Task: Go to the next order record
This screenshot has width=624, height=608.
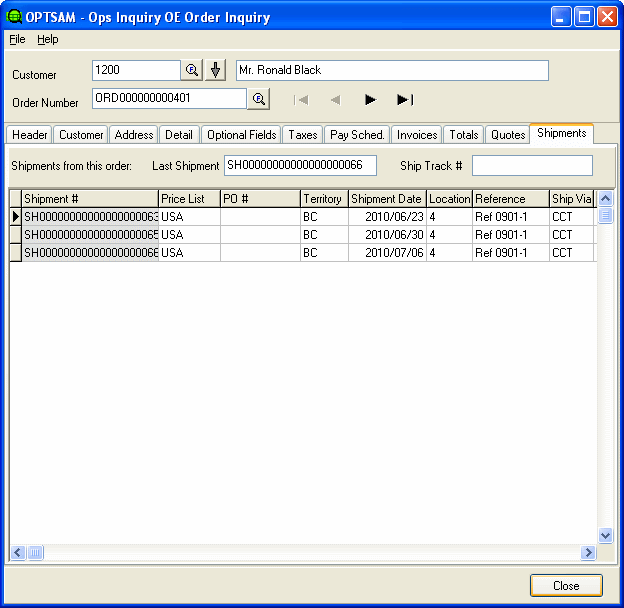Action: 370,99
